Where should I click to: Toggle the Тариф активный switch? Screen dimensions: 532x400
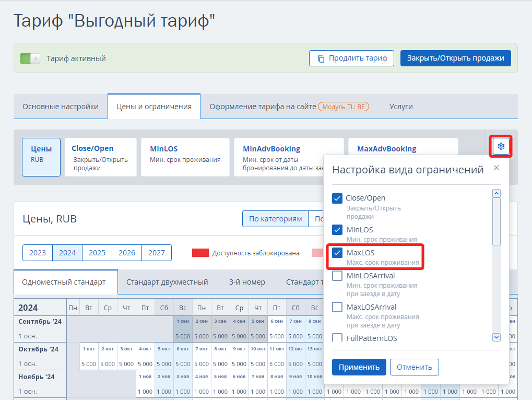(30, 58)
